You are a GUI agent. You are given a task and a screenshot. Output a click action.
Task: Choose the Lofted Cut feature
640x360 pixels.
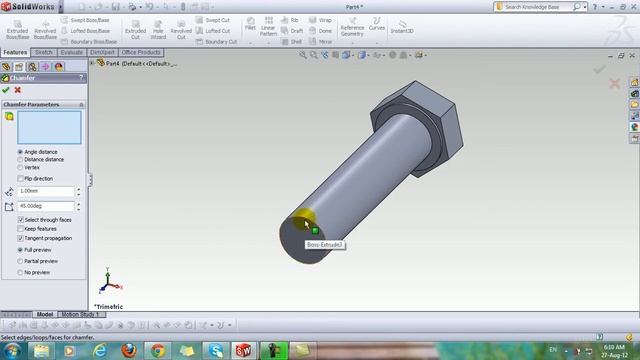213,31
